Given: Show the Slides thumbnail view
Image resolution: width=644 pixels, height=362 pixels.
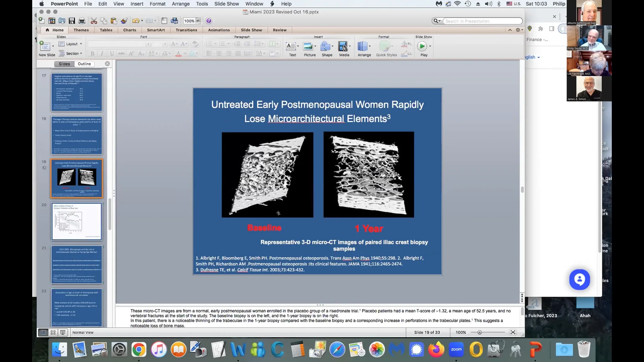Looking at the screenshot, I should tap(64, 64).
